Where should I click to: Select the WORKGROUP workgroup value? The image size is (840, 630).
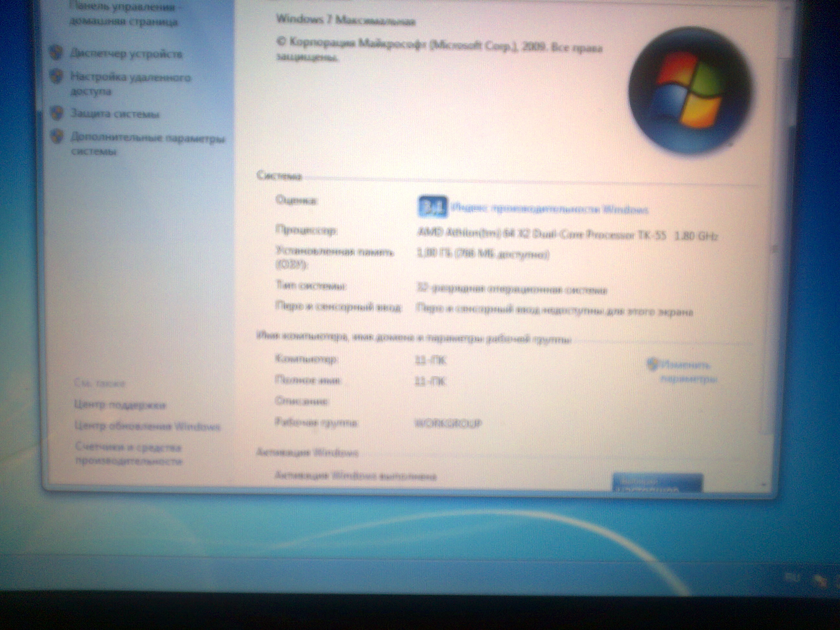pyautogui.click(x=449, y=423)
